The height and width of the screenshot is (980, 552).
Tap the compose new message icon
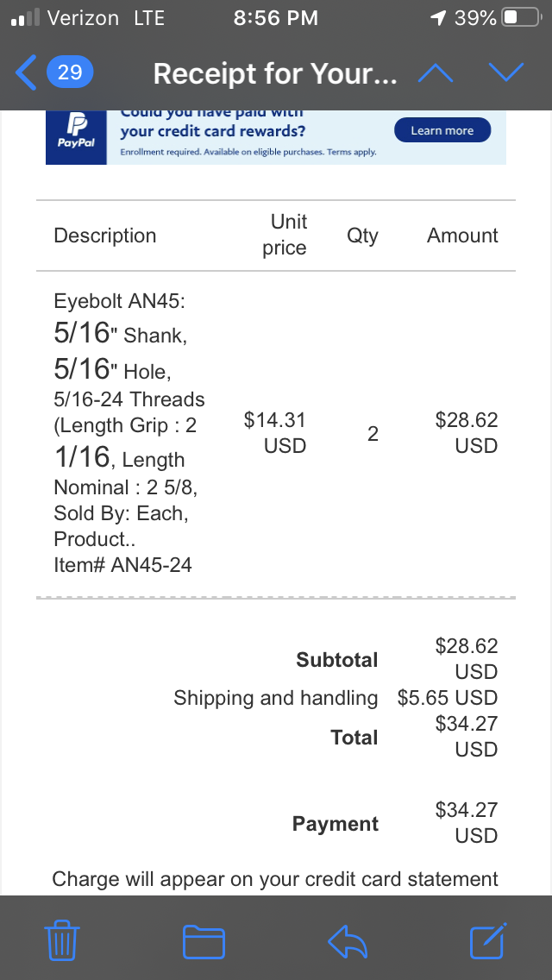(x=487, y=940)
